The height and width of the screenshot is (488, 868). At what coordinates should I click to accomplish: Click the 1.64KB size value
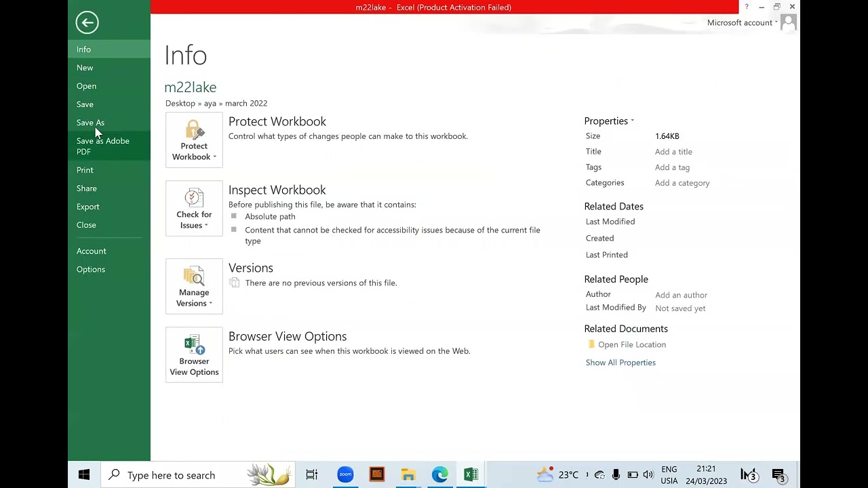(x=667, y=136)
